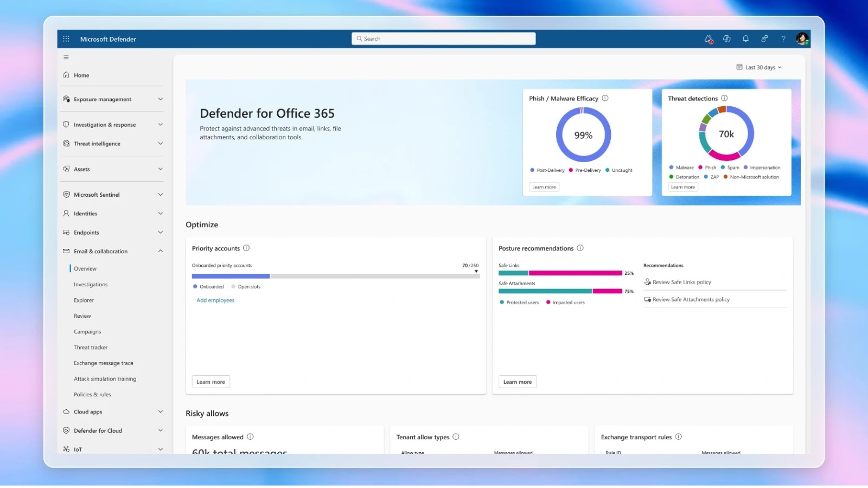Expand Exposure management chevron
This screenshot has height=488, width=868.
pyautogui.click(x=161, y=99)
